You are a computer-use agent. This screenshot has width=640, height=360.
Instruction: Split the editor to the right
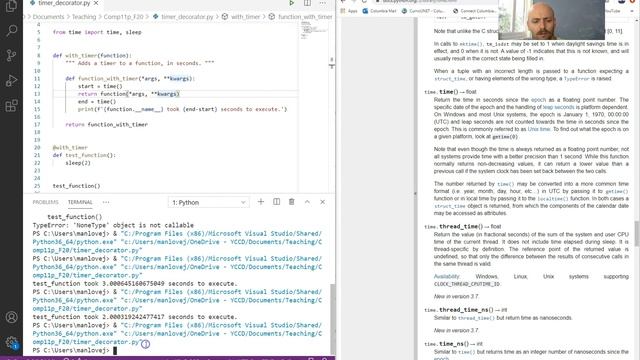pyautogui.click(x=307, y=3)
